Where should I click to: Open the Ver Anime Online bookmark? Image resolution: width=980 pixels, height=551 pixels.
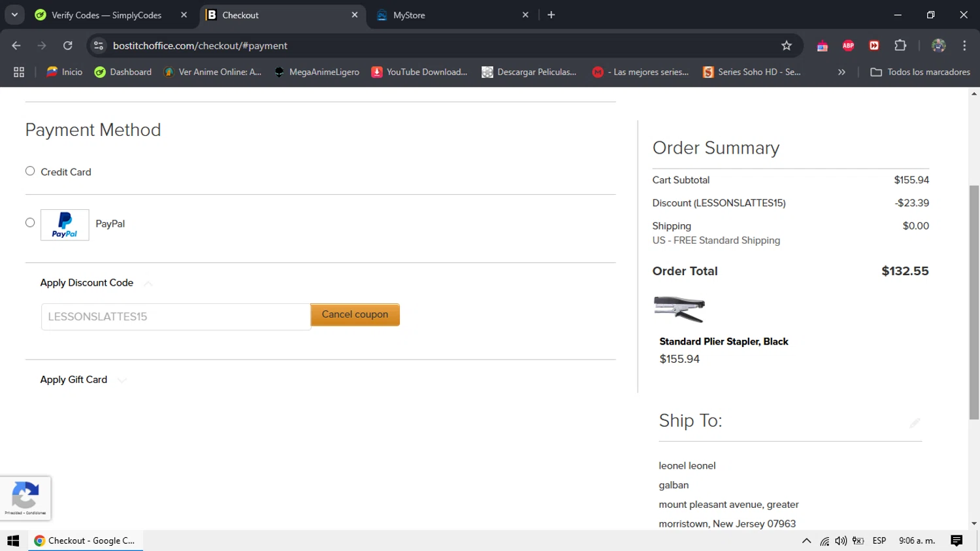pos(212,72)
